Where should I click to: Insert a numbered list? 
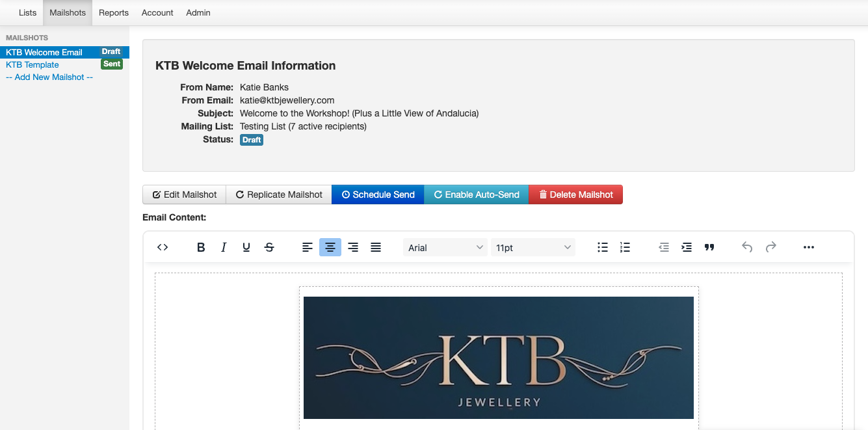pyautogui.click(x=625, y=247)
